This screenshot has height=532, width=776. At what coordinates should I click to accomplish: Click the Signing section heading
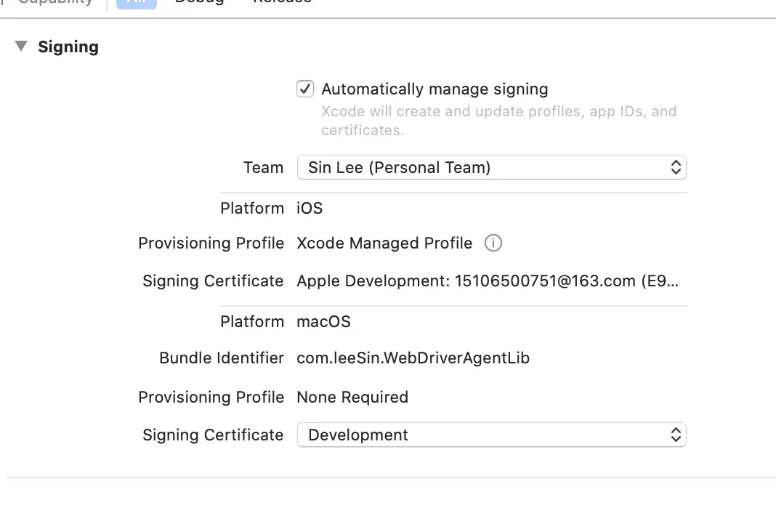coord(68,47)
